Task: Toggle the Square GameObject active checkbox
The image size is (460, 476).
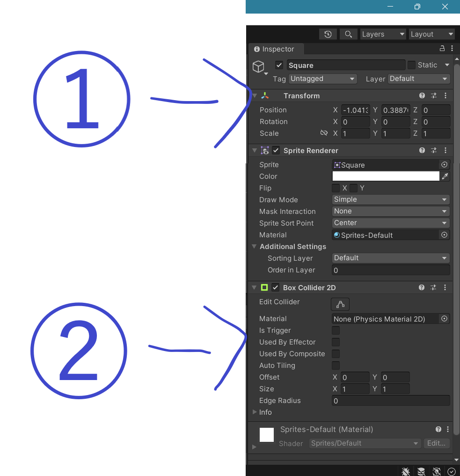Action: pos(279,65)
